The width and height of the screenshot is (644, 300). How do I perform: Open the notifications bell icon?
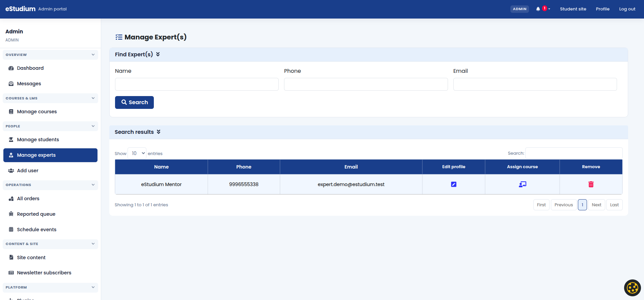[538, 9]
